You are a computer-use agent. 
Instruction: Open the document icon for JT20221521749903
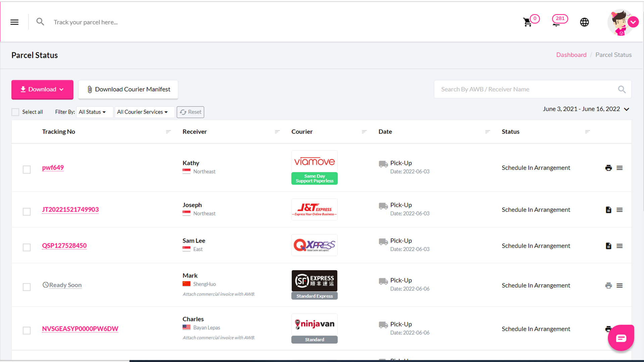point(608,210)
